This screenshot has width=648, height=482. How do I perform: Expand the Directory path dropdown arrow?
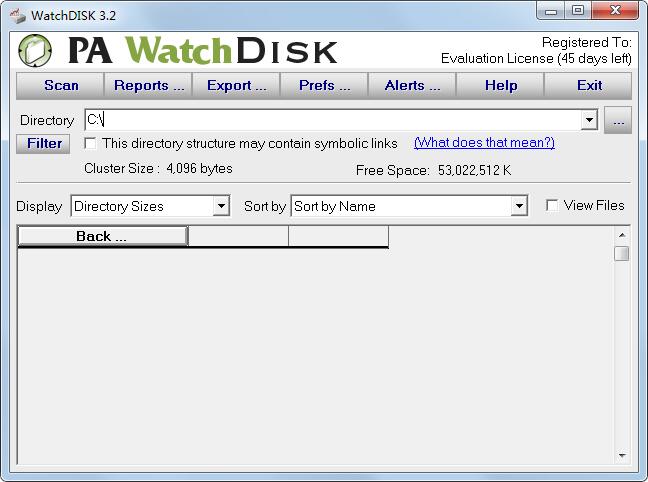(x=589, y=120)
